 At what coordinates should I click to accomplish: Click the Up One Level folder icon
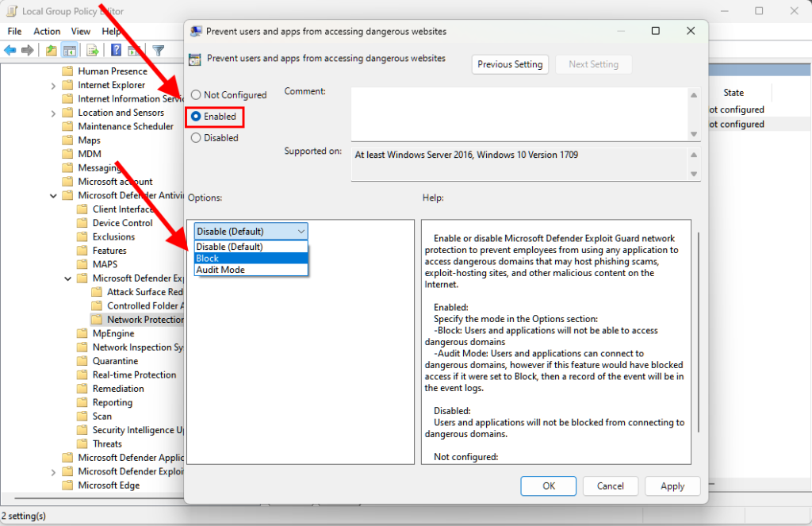(52, 50)
